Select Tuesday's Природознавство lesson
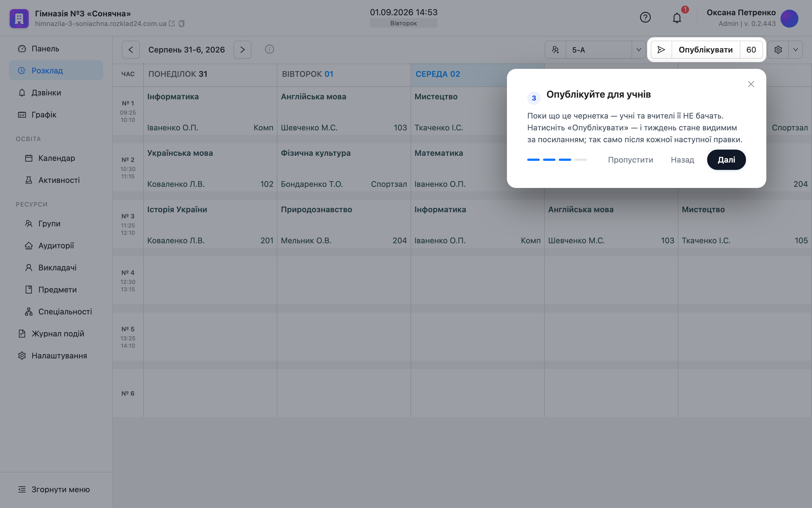The image size is (812, 508). [344, 224]
